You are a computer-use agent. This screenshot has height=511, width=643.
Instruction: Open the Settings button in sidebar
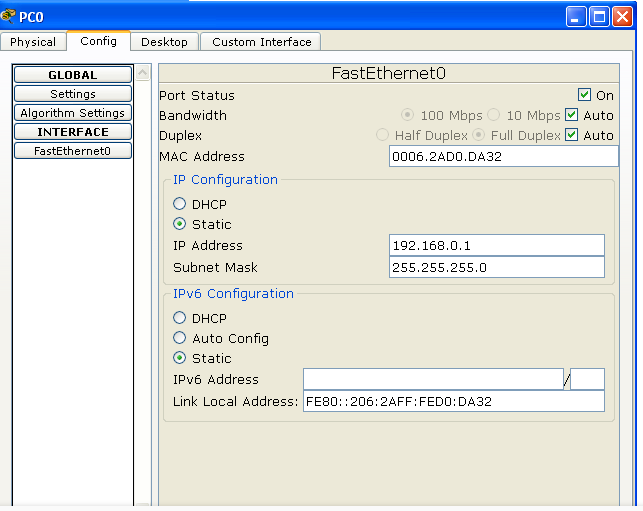[73, 94]
